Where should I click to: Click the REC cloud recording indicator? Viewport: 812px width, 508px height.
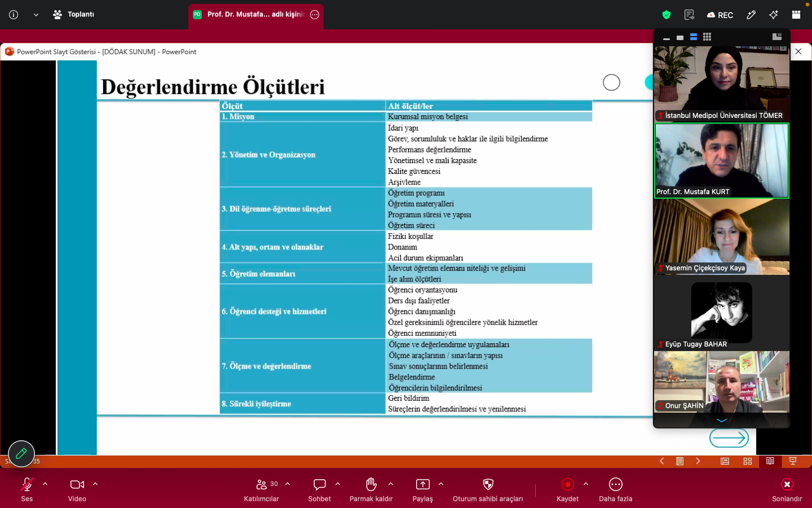point(720,15)
